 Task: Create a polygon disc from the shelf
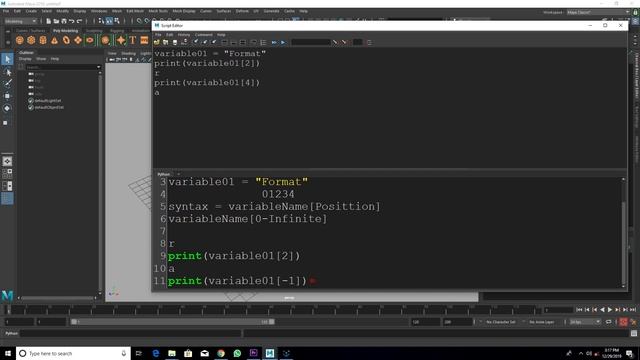click(x=89, y=40)
